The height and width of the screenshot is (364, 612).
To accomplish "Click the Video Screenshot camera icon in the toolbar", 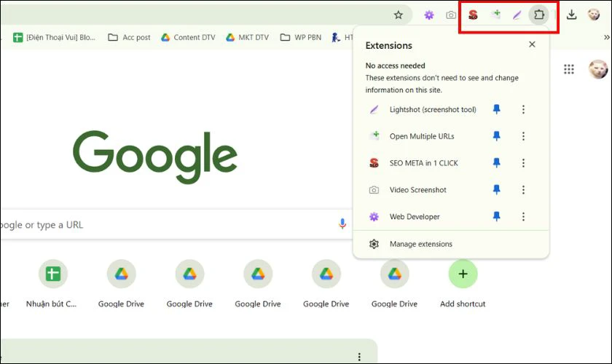I will 451,15.
